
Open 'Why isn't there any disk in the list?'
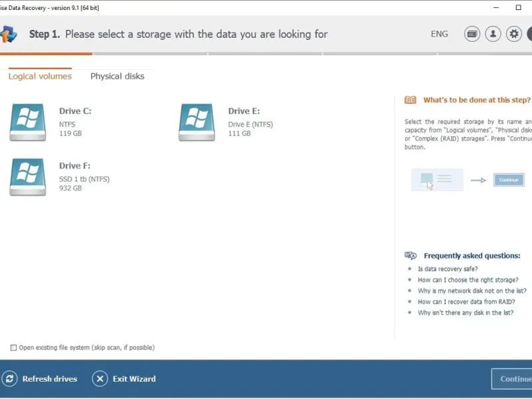465,313
